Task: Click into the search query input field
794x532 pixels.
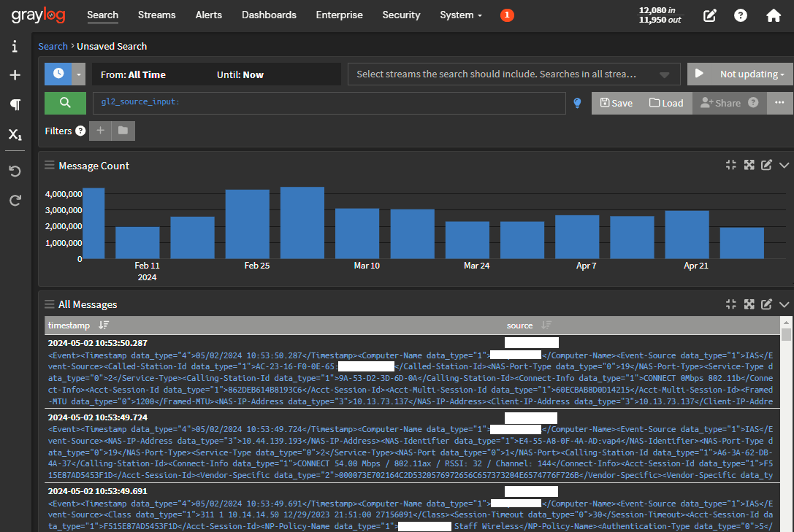Action: pyautogui.click(x=329, y=103)
